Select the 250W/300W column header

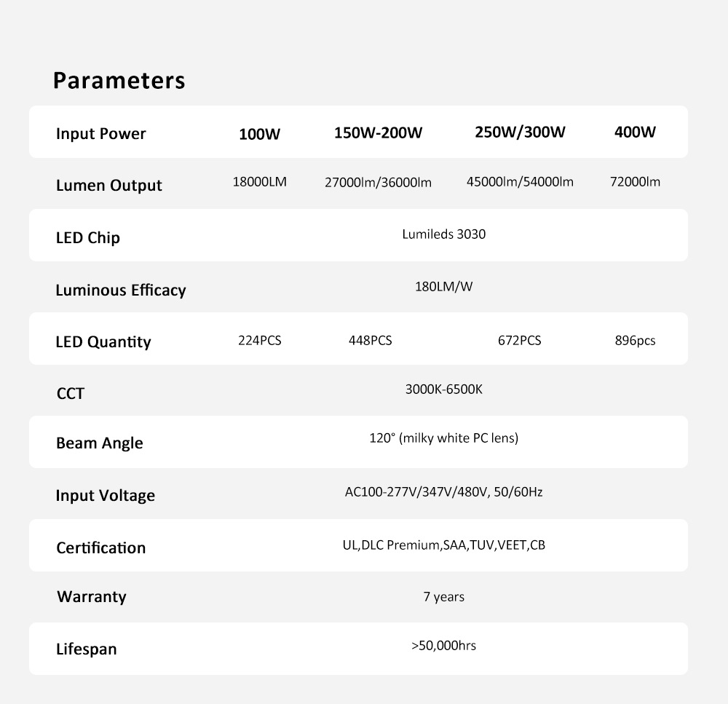[x=520, y=133]
